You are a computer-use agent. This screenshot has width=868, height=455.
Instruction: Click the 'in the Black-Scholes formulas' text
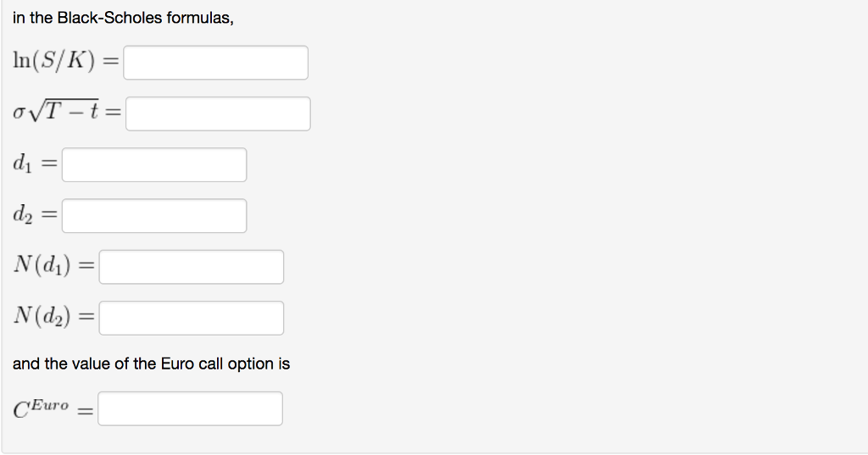pos(123,18)
